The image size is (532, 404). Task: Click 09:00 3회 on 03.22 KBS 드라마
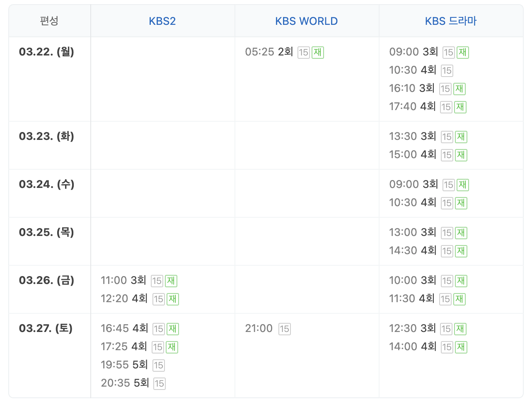click(x=414, y=52)
